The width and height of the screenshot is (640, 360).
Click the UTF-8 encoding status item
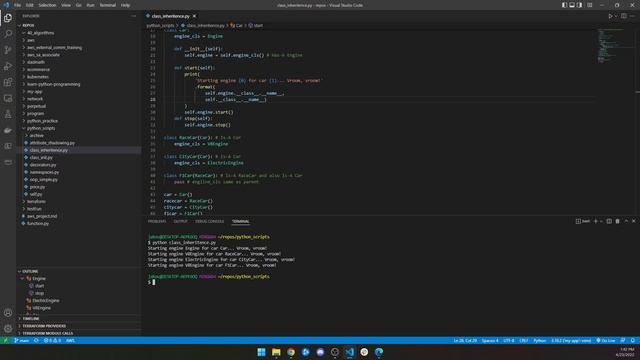pos(509,340)
